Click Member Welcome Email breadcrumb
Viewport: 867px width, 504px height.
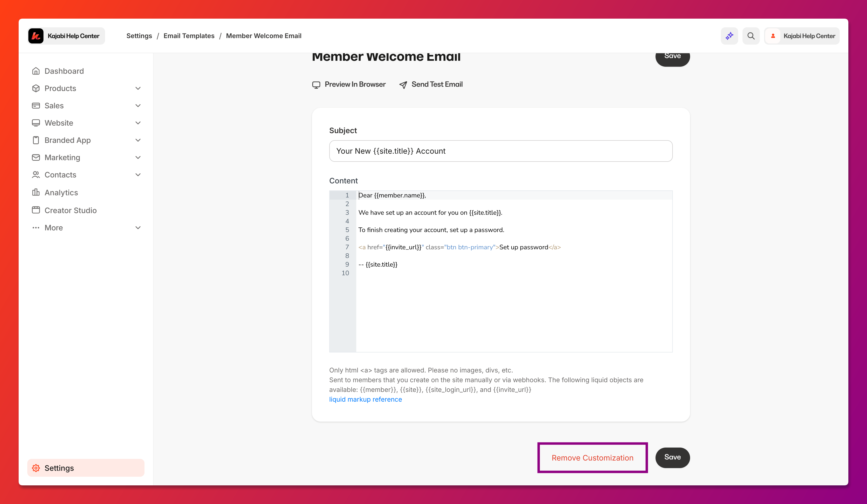click(x=264, y=36)
